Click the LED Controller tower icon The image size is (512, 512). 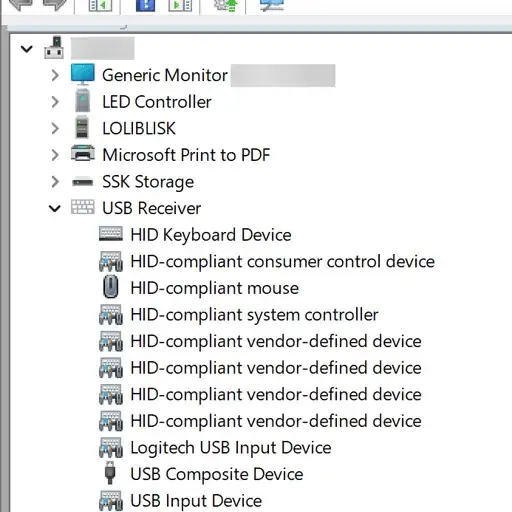point(82,101)
